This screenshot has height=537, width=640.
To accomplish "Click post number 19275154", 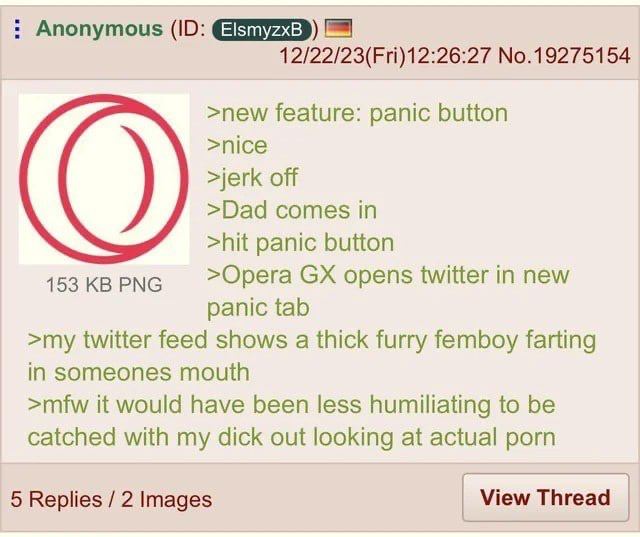I will point(582,55).
